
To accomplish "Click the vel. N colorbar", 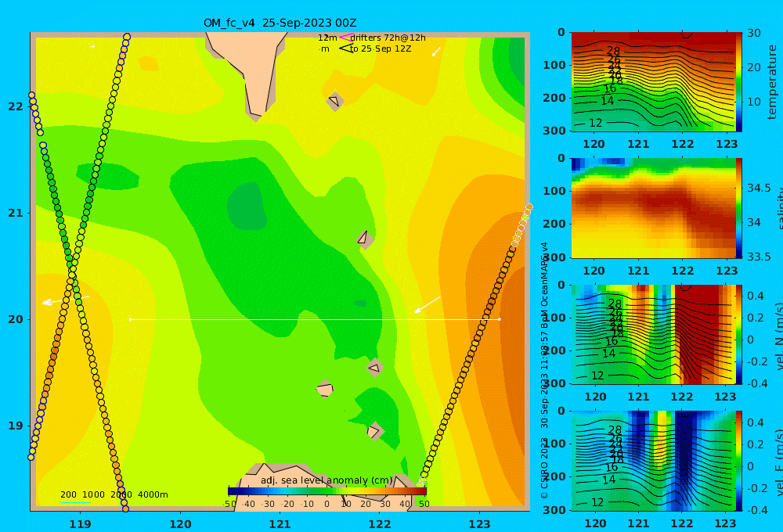I will coord(738,334).
